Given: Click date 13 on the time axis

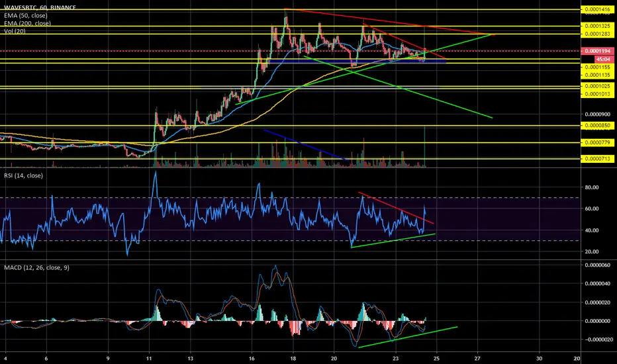Looking at the screenshot, I should point(190,359).
